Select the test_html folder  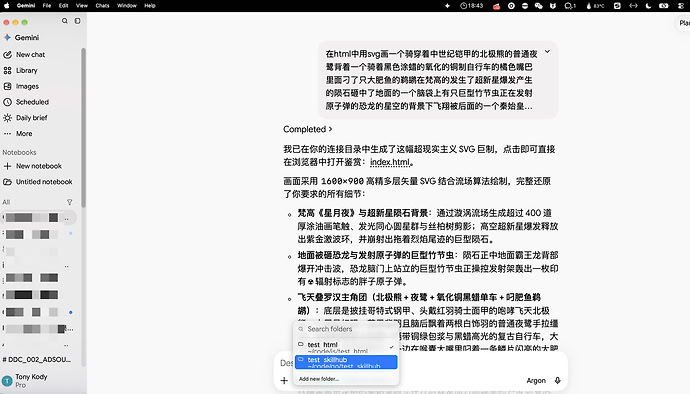[x=346, y=347]
